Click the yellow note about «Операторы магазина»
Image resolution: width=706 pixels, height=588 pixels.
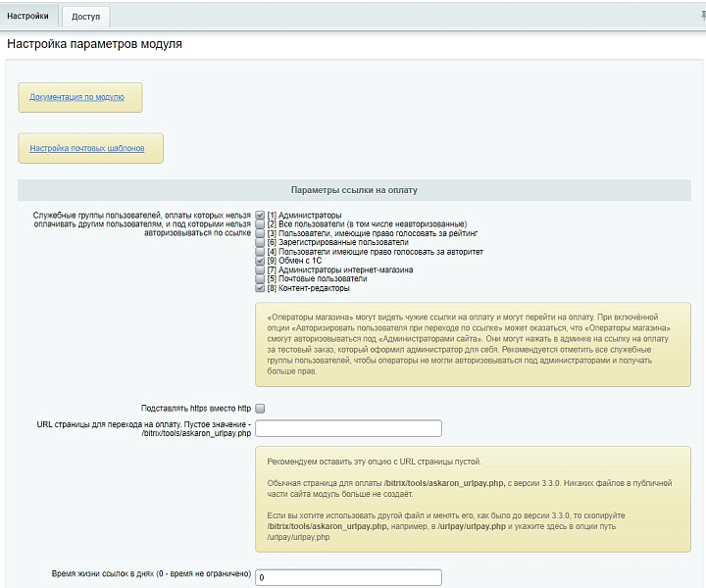click(x=473, y=344)
